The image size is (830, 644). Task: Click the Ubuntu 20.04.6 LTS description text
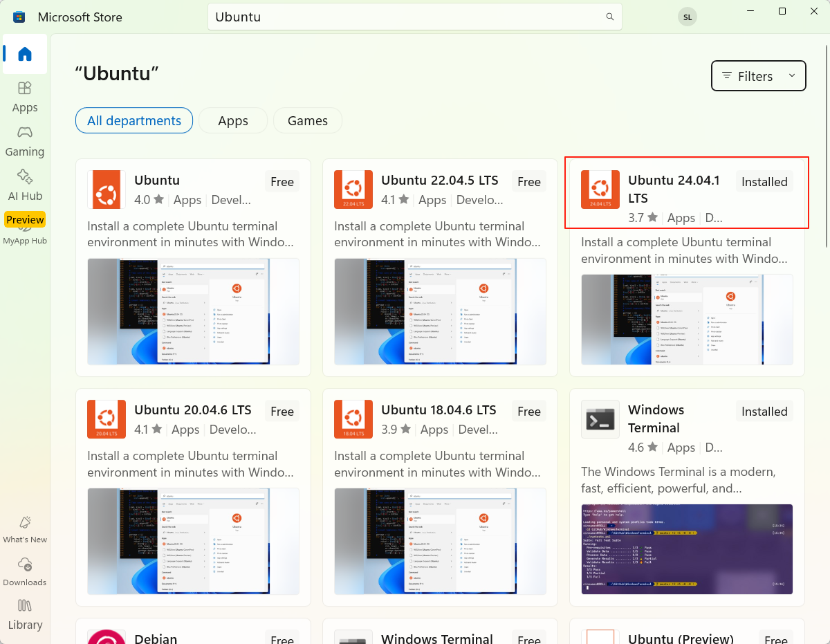(x=191, y=464)
